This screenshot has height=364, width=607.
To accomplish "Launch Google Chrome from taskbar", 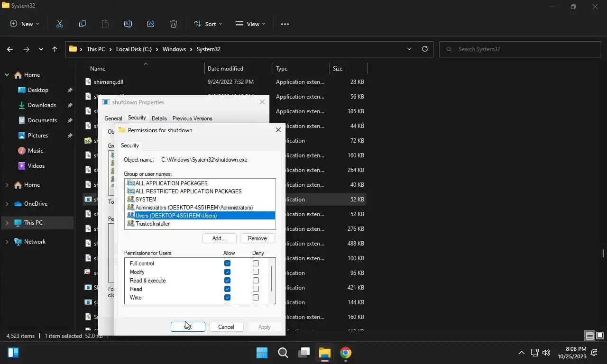I will tap(346, 353).
